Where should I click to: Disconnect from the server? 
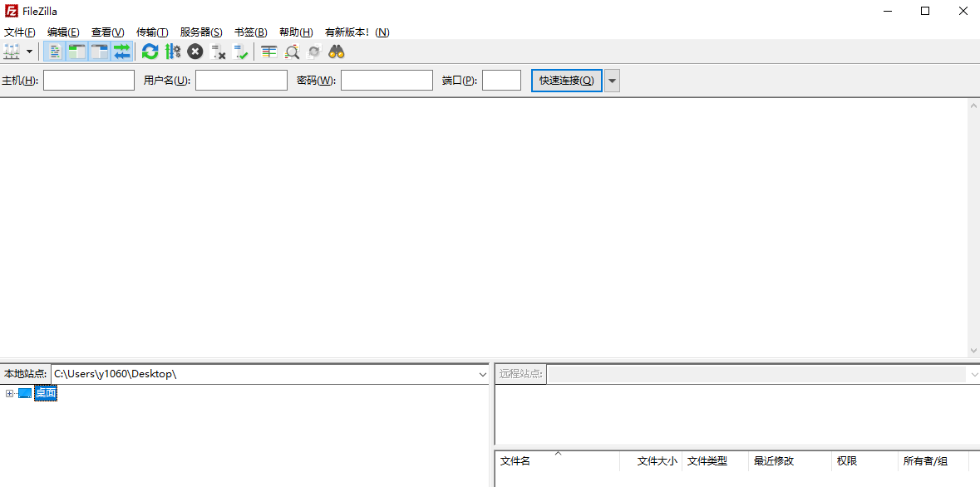(219, 52)
